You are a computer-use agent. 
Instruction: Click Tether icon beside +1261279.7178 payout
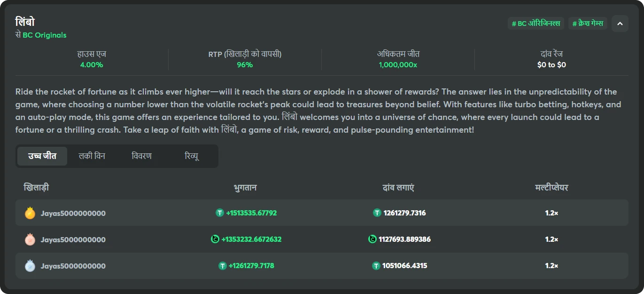pyautogui.click(x=223, y=266)
